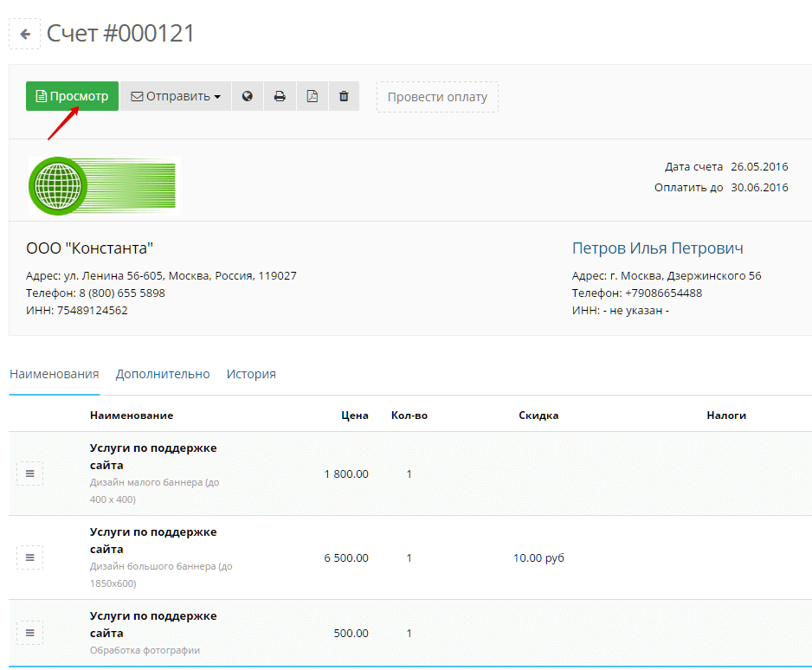This screenshot has height=670, width=812.
Task: Click the Провести оплату button
Action: click(437, 96)
